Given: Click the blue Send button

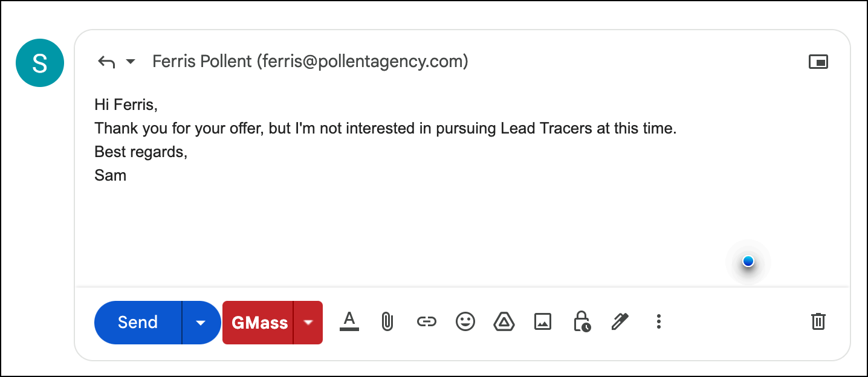Looking at the screenshot, I should [138, 323].
